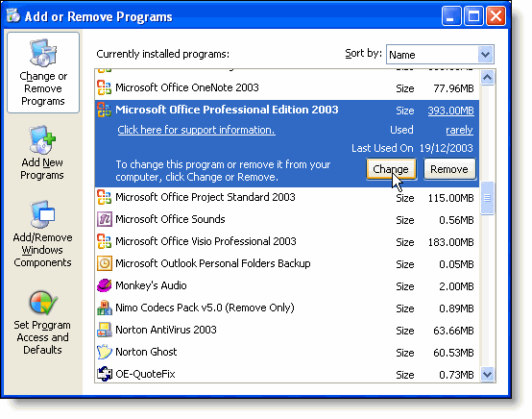This screenshot has height=419, width=532.
Task: Select Microsoft Office Visio Professional 2003
Action: pos(287,242)
